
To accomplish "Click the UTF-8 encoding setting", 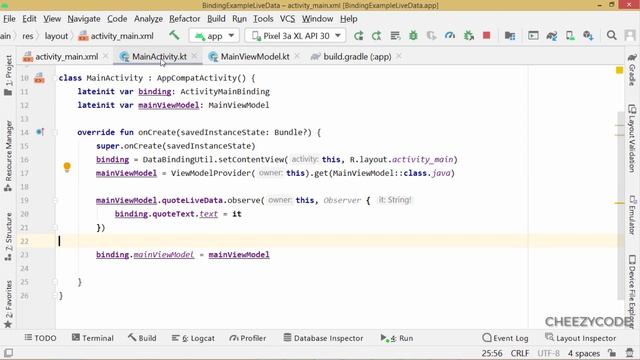I will coord(548,353).
